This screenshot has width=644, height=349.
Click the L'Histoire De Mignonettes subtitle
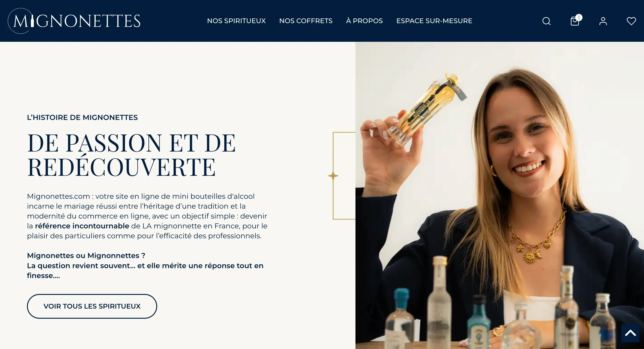[x=82, y=117]
